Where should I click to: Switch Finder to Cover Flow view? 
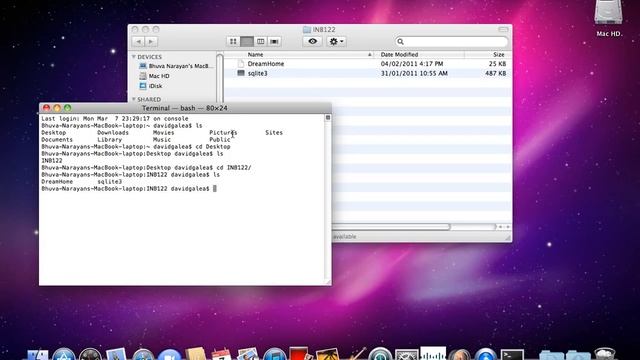click(x=274, y=41)
